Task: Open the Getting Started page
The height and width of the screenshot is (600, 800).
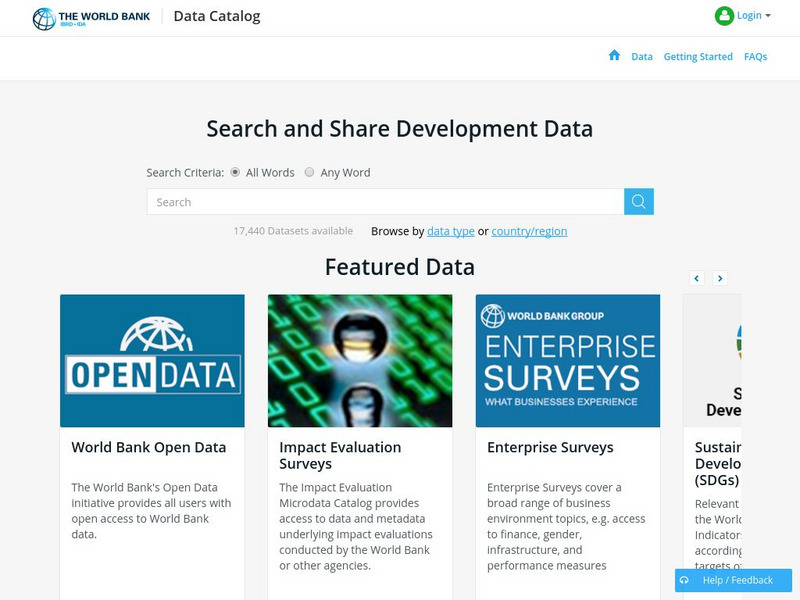Action: click(698, 57)
